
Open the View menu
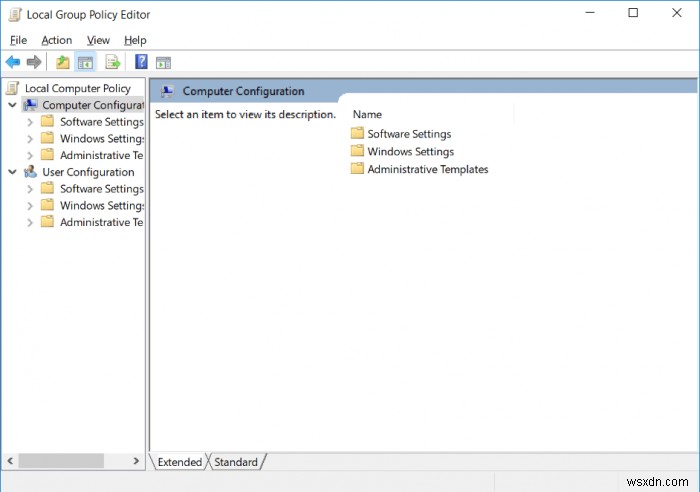[x=98, y=40]
